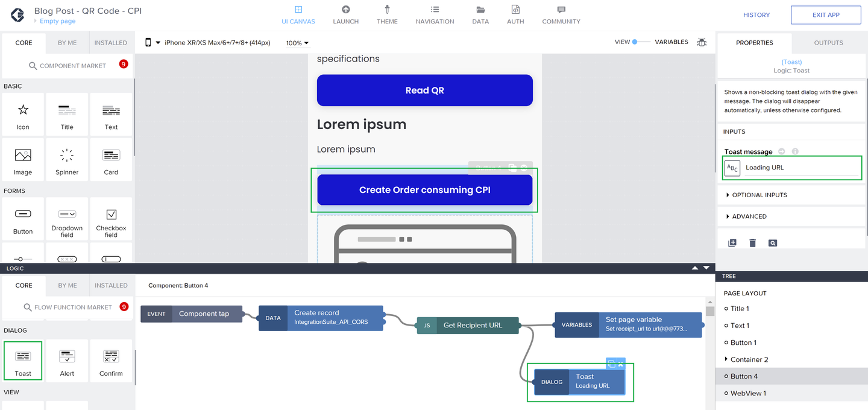Click the Toast message info icon
This screenshot has width=868, height=410.
coord(795,151)
